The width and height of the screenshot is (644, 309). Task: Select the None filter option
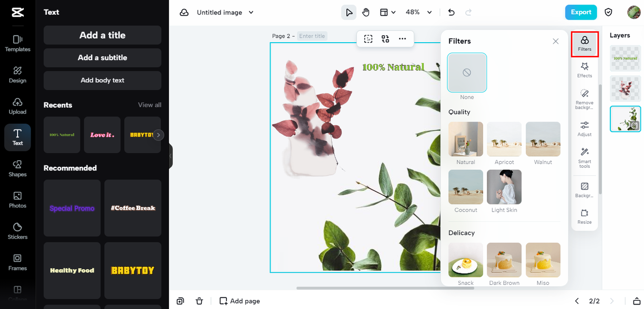[x=467, y=73]
